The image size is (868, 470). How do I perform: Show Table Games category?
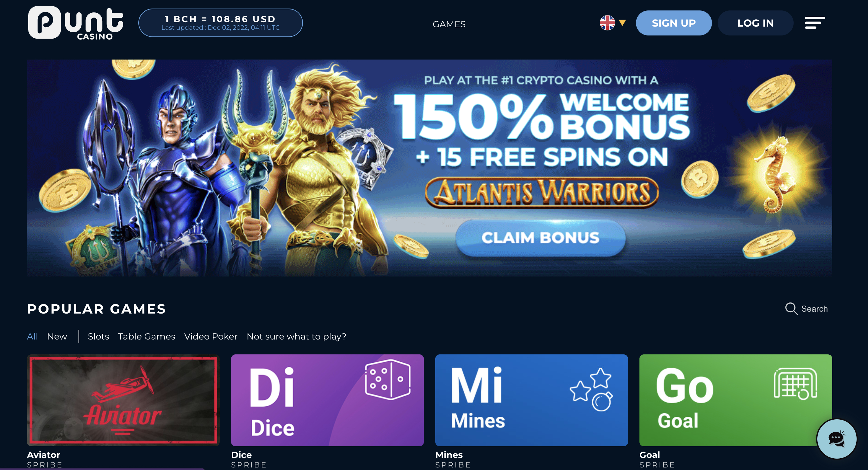(147, 336)
